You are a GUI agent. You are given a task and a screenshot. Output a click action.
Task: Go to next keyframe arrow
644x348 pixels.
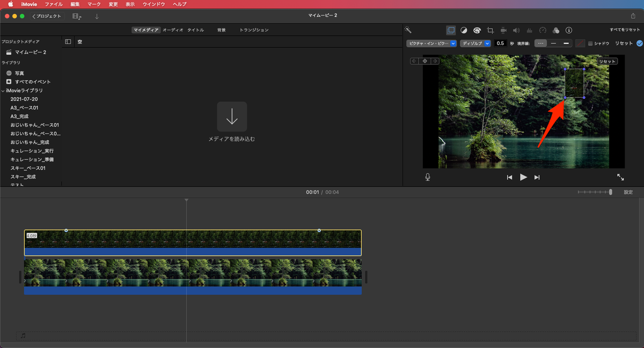click(x=435, y=61)
